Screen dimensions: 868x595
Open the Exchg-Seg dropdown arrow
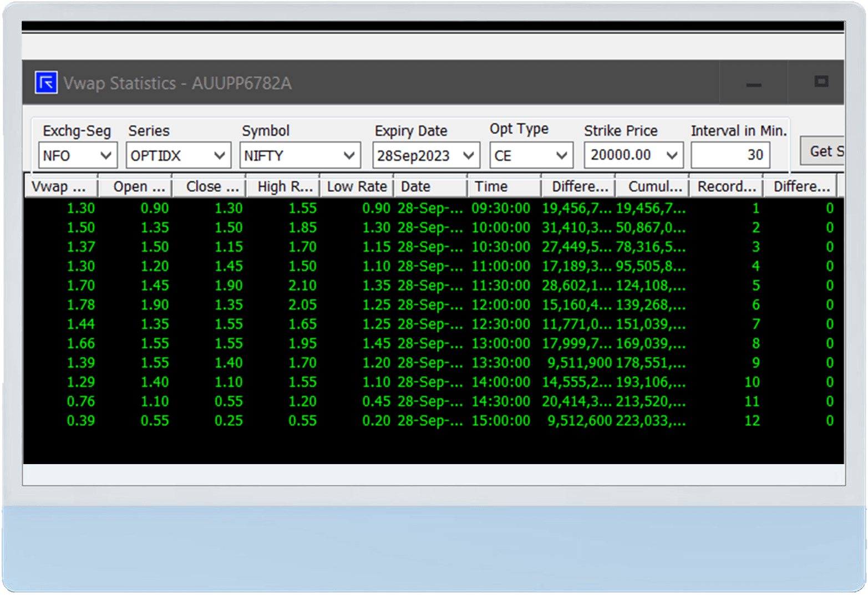(x=108, y=155)
